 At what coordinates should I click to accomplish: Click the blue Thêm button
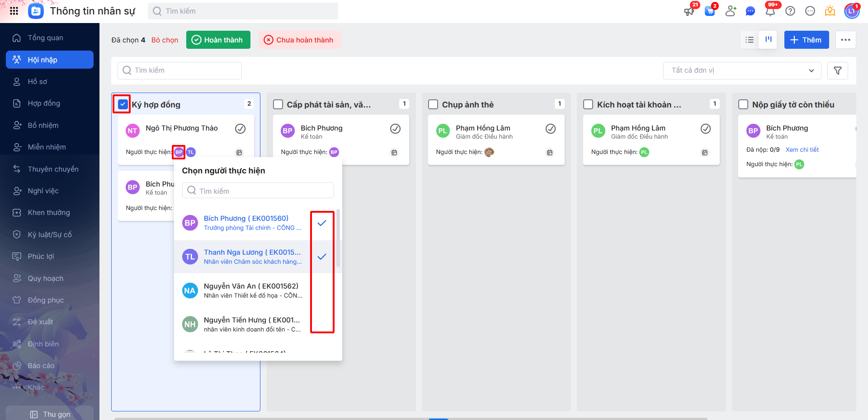[807, 40]
